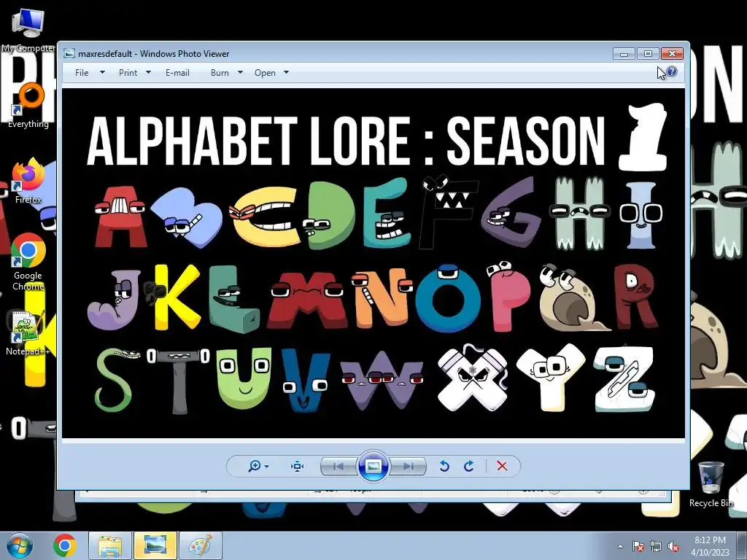This screenshot has height=560, width=747.
Task: Delete the current photo with red X
Action: click(x=502, y=466)
